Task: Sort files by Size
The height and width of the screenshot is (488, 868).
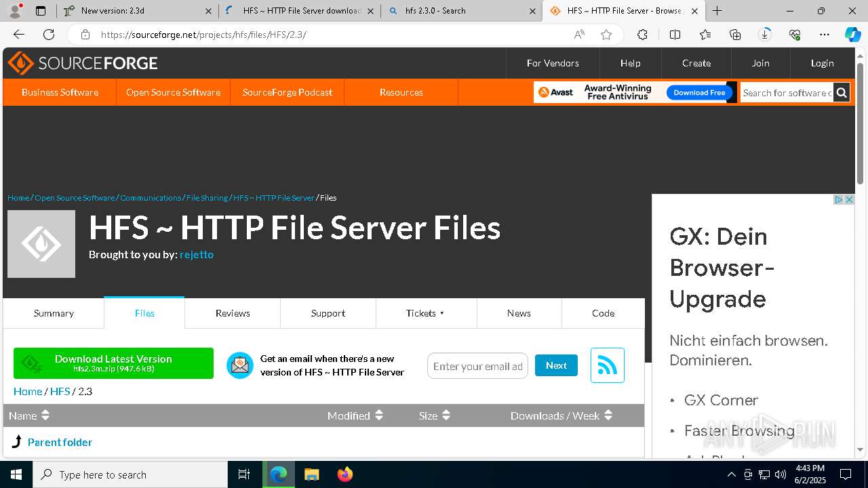Action: coord(435,415)
